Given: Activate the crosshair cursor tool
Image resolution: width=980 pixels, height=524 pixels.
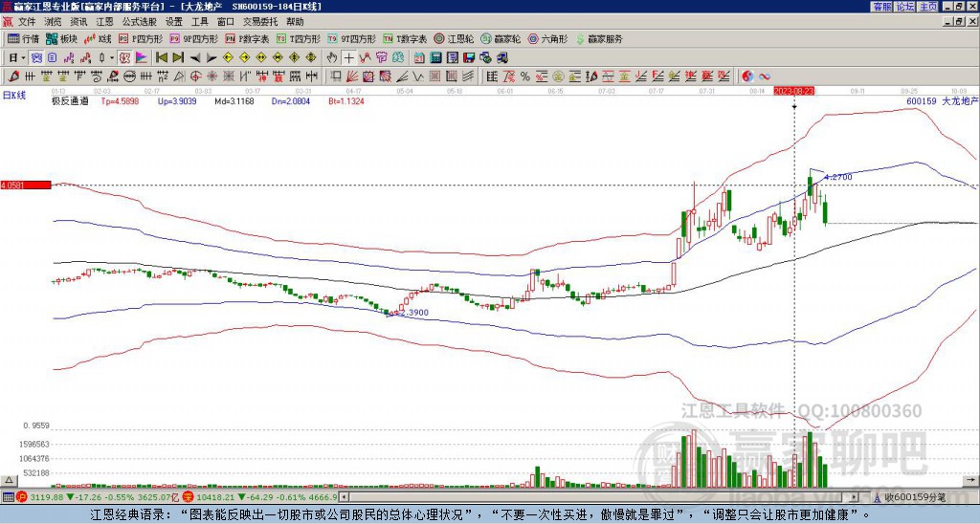Looking at the screenshot, I should click(x=348, y=58).
